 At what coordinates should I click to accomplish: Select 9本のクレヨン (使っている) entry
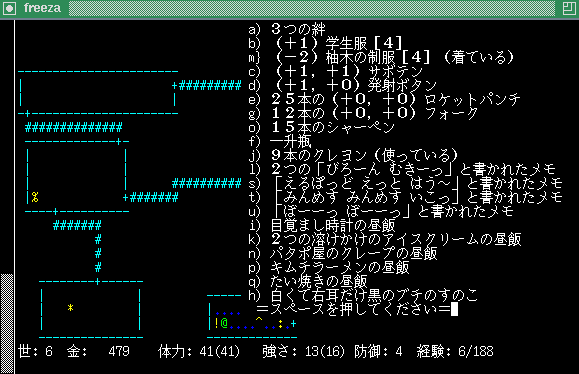(353, 155)
